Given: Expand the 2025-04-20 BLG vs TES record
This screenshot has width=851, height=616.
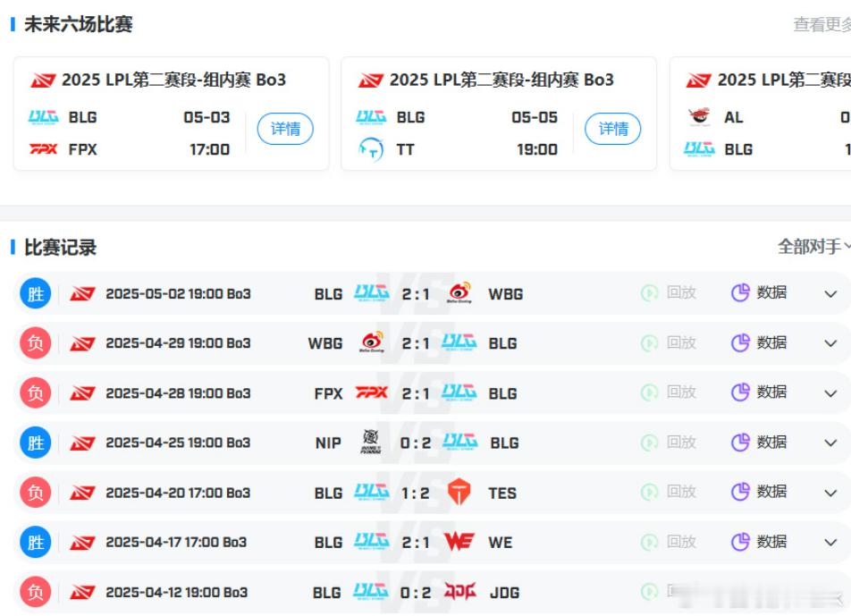Looking at the screenshot, I should tap(830, 493).
